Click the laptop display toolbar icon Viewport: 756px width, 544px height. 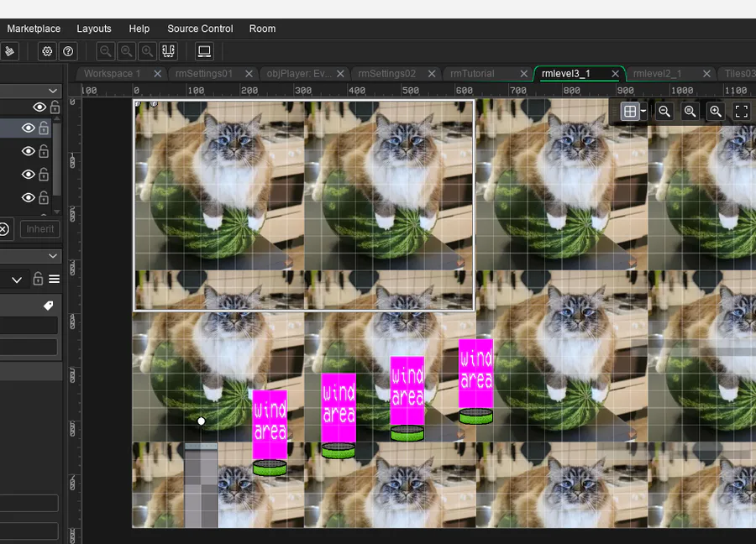coord(204,51)
